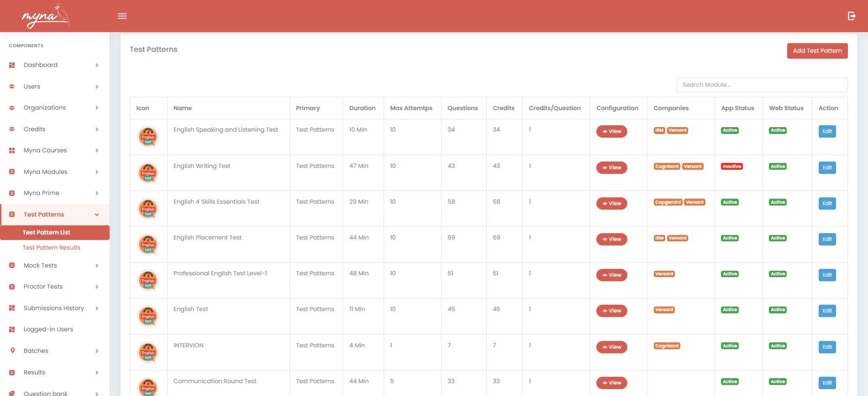The image size is (868, 396).
Task: Open the Myna logo home link
Action: 46,16
